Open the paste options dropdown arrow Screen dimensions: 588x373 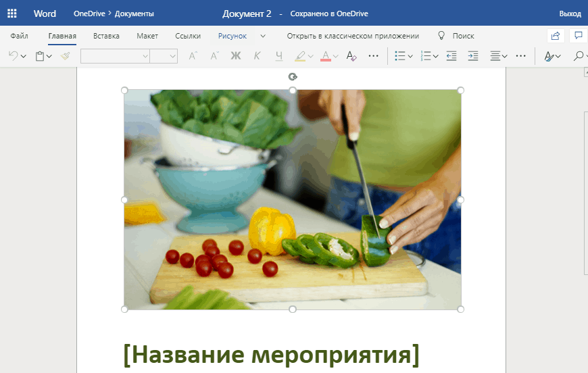click(x=49, y=57)
